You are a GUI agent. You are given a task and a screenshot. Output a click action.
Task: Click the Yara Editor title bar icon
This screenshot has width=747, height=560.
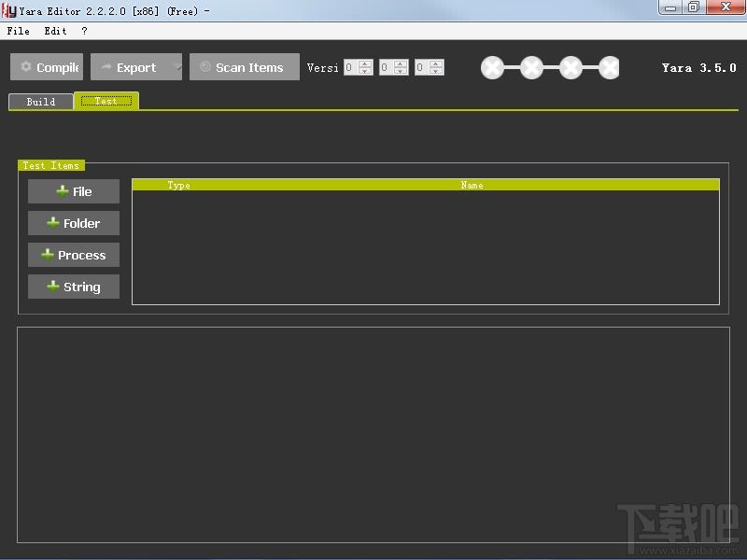[9, 11]
